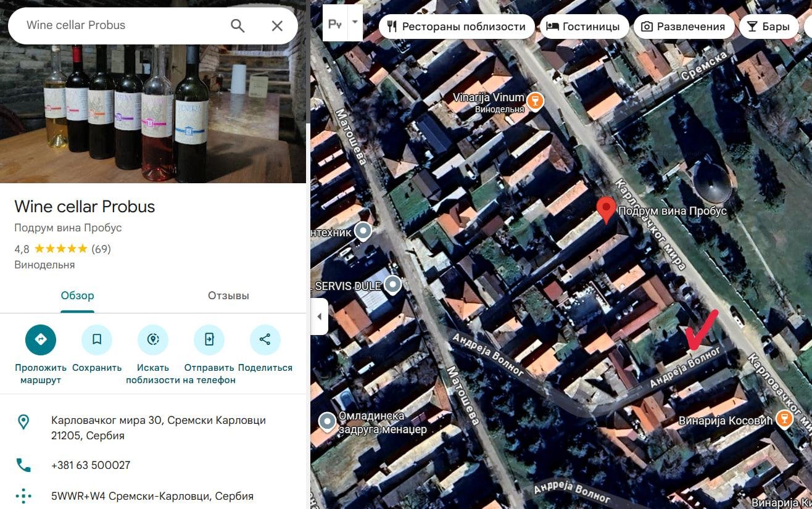Click the Омладинска задруга менаџер marker
812x509 pixels.
[x=326, y=422]
